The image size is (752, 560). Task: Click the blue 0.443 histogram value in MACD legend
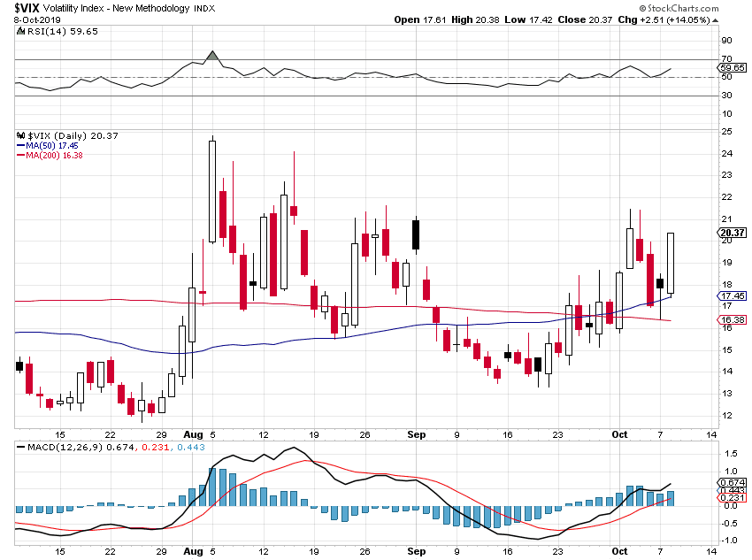(x=191, y=447)
